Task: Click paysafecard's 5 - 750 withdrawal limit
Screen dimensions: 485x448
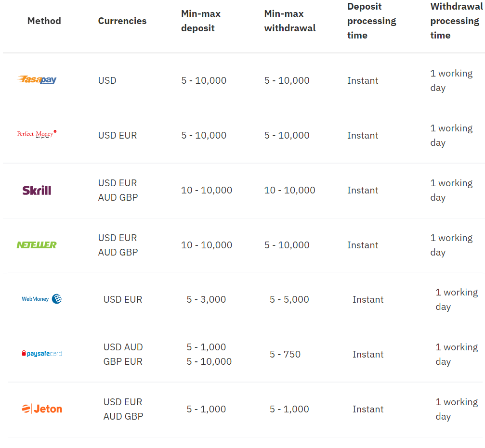Action: [x=285, y=354]
